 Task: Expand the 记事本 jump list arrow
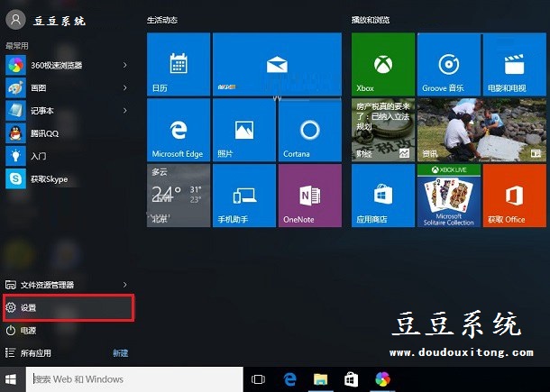[x=124, y=111]
